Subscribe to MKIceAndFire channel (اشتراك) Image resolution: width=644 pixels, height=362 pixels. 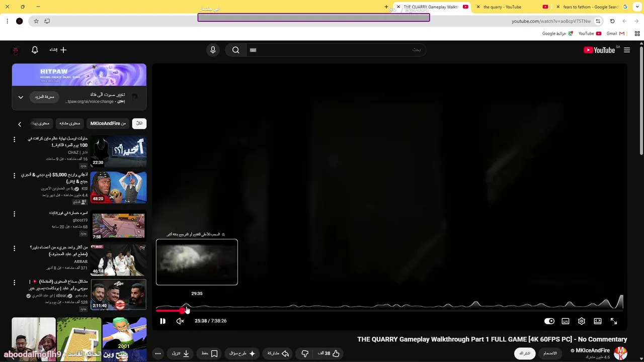click(525, 353)
